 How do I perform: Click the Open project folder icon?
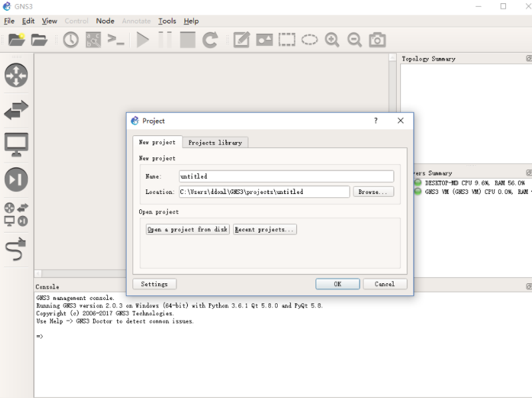click(x=39, y=40)
